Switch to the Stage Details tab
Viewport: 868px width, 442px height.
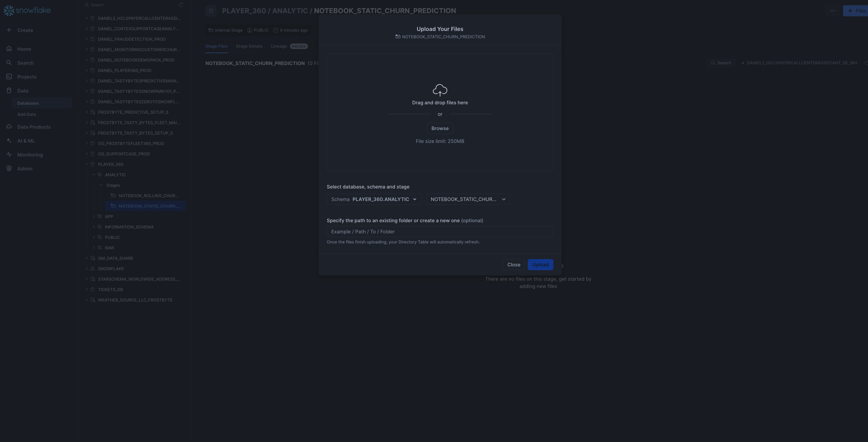249,46
